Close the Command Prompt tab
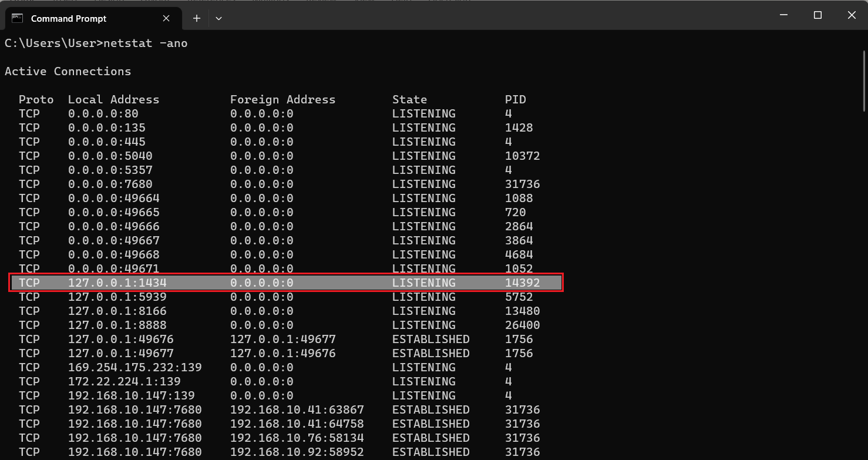The height and width of the screenshot is (460, 868). click(166, 18)
